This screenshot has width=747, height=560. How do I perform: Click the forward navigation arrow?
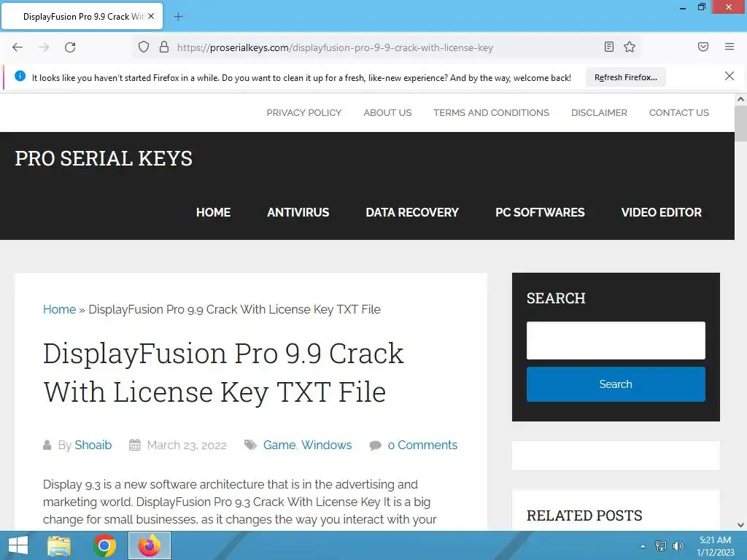[44, 47]
